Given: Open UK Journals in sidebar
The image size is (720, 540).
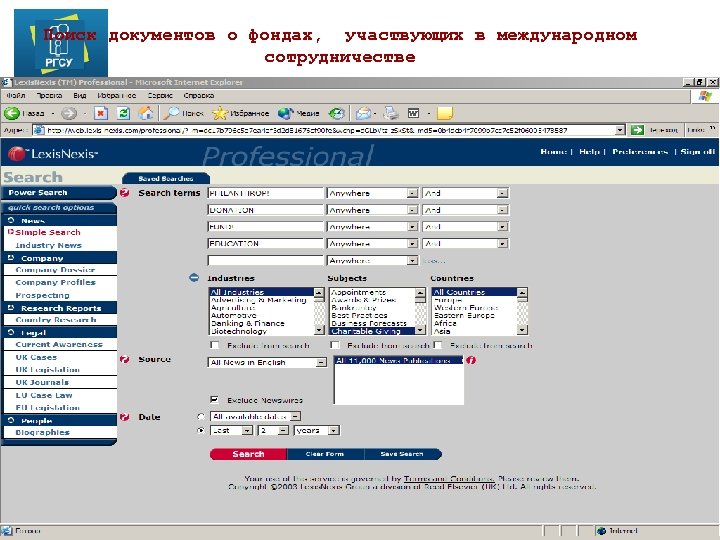Looking at the screenshot, I should [42, 382].
